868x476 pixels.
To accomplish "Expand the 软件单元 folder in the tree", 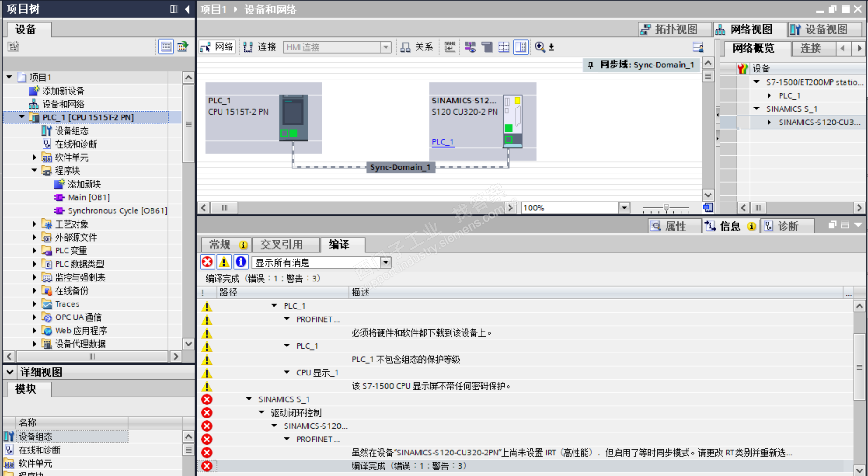I will (x=34, y=158).
